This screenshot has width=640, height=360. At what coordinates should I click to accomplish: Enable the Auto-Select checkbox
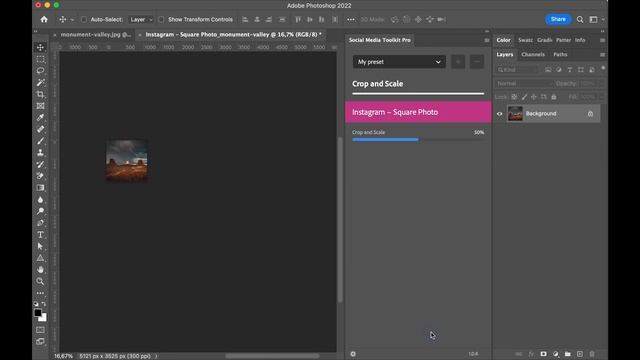[84, 20]
